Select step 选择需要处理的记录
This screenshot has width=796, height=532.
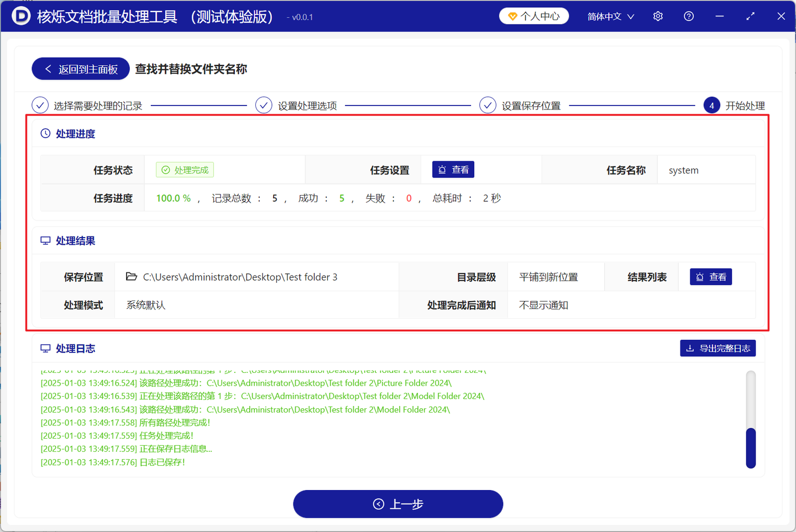87,106
